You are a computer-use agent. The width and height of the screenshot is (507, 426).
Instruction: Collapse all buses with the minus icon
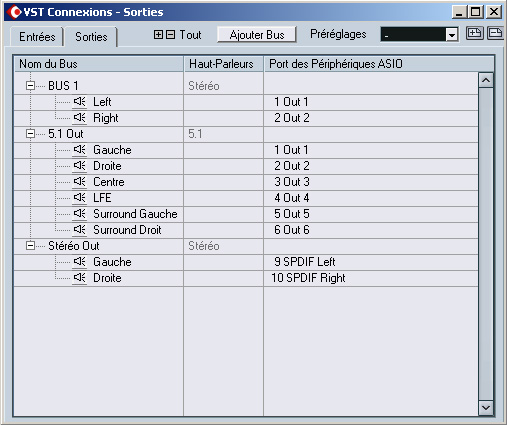170,35
